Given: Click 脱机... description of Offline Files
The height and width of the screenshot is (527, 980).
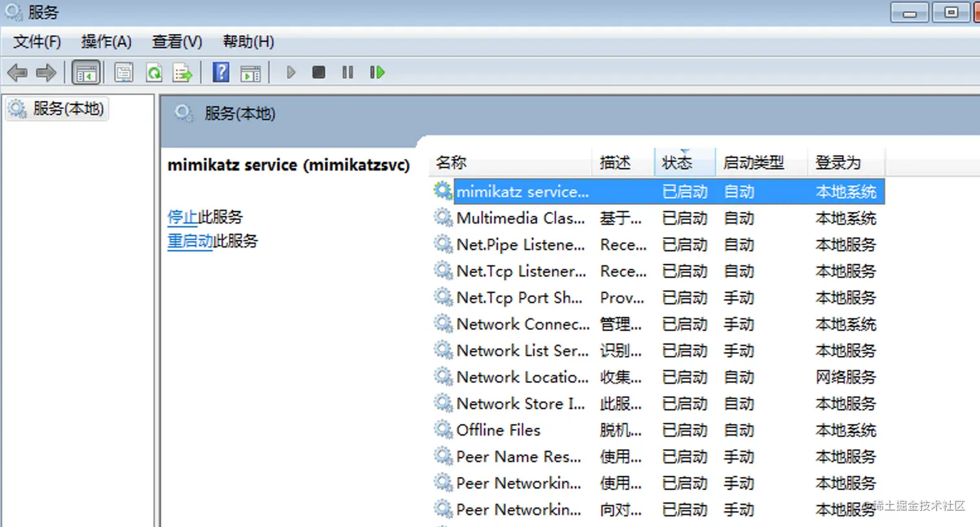Looking at the screenshot, I should point(621,430).
